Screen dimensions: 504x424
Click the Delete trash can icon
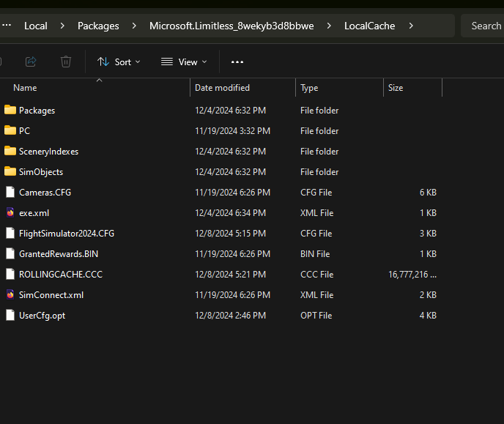coord(66,62)
